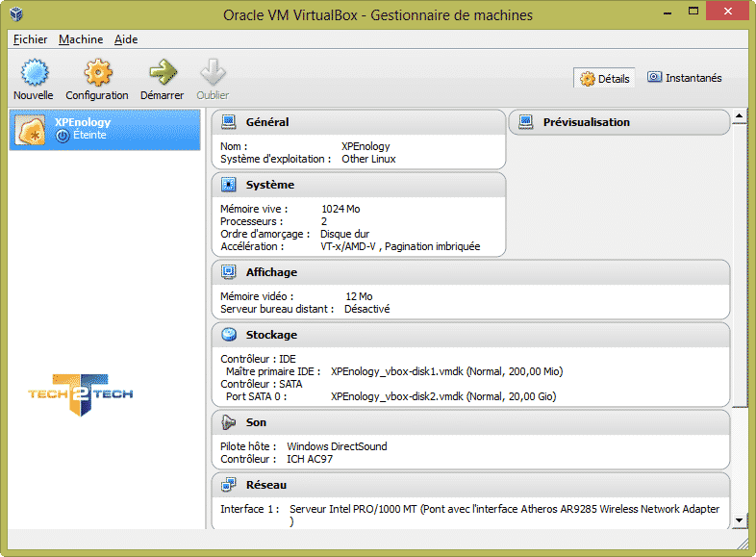This screenshot has height=557, width=756.
Task: Click the XPEnology VM list icon
Action: pos(30,130)
